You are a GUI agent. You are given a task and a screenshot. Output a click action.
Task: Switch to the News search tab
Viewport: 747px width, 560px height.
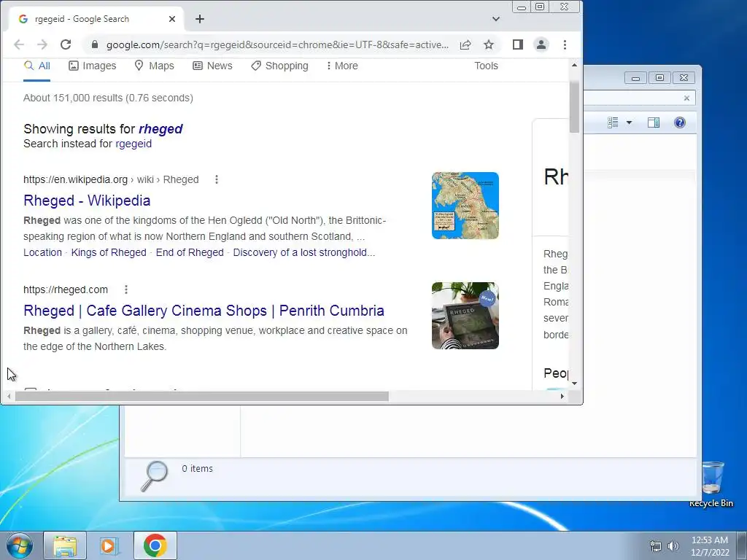click(x=212, y=66)
